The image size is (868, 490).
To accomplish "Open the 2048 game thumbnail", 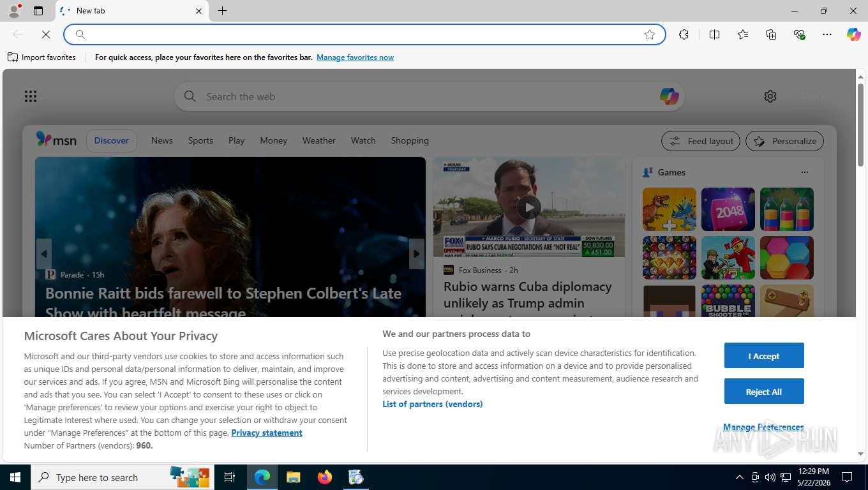I will 728,209.
